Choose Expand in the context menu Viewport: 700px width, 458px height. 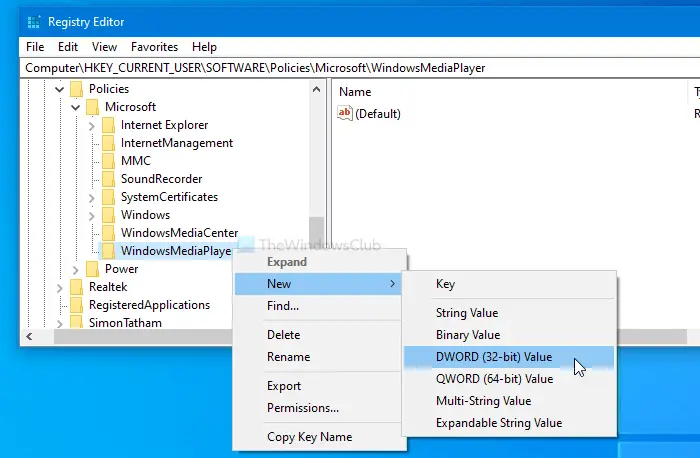(320, 262)
